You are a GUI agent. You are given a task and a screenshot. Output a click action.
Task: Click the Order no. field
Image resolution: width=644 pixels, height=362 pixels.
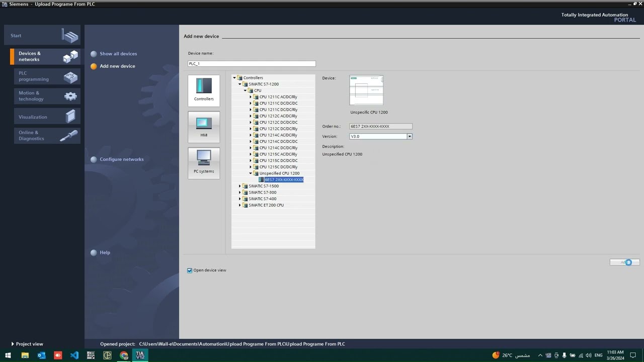pyautogui.click(x=381, y=126)
